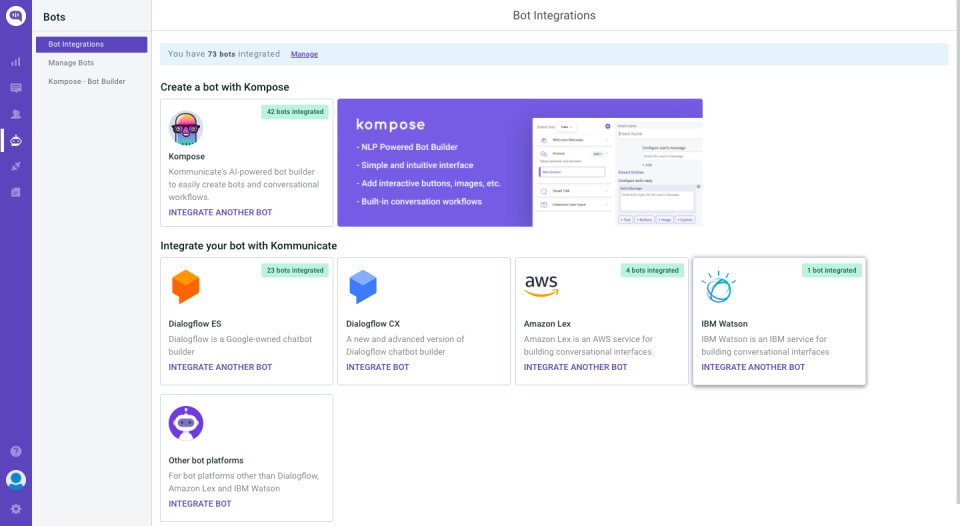This screenshot has height=526, width=960.
Task: Click the kompose promotional banner
Action: [x=520, y=163]
